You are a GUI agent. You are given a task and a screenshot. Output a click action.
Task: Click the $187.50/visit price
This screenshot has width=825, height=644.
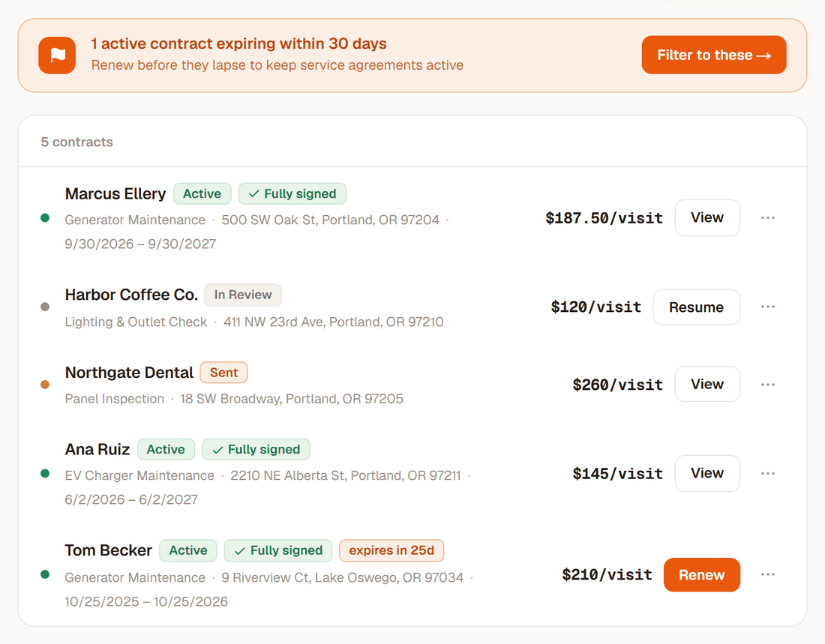604,218
